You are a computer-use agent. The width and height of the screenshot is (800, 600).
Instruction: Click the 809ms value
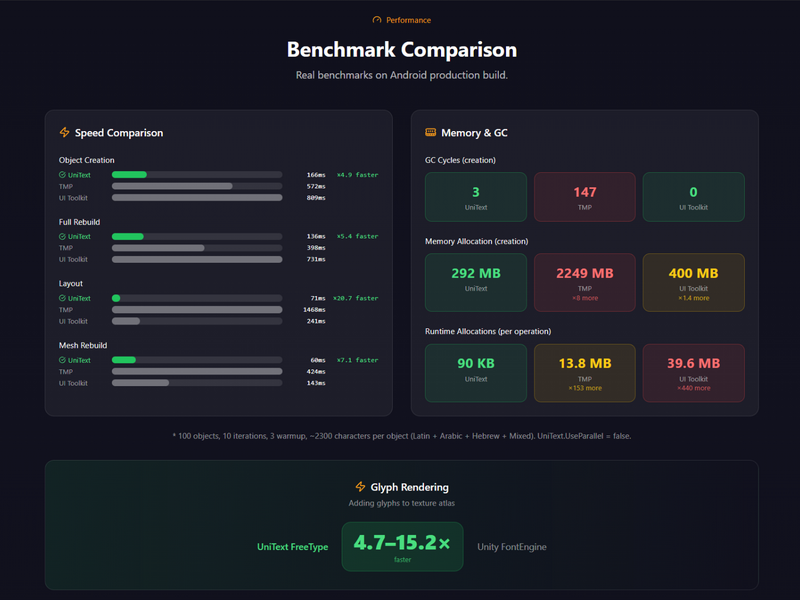(316, 197)
